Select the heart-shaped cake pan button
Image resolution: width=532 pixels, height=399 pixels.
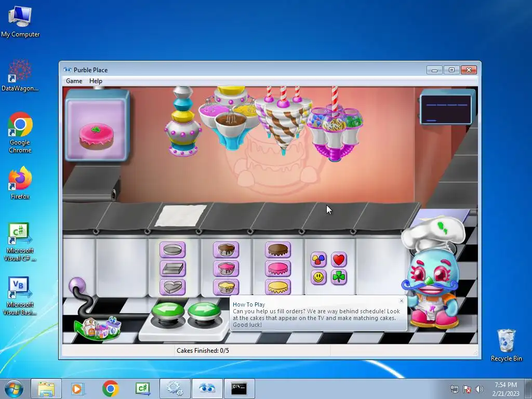[172, 287]
